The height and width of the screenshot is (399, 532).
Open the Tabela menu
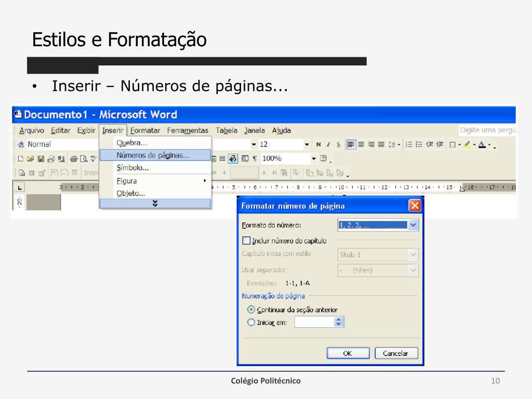click(x=227, y=130)
